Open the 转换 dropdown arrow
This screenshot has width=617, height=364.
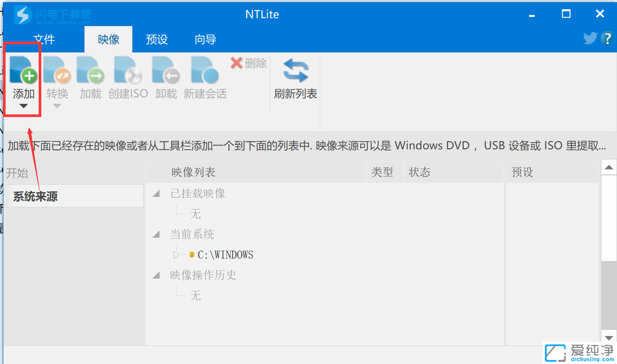57,107
